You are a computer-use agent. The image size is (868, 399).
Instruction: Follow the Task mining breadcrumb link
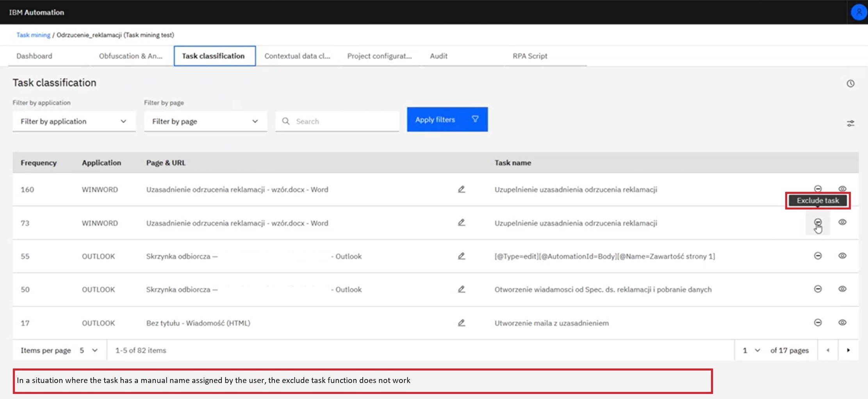click(33, 35)
